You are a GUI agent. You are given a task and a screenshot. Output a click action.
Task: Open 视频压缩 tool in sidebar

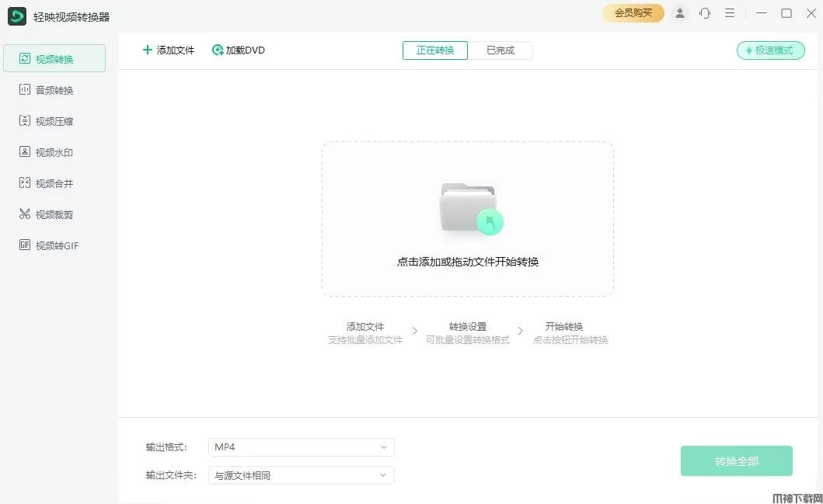(54, 121)
